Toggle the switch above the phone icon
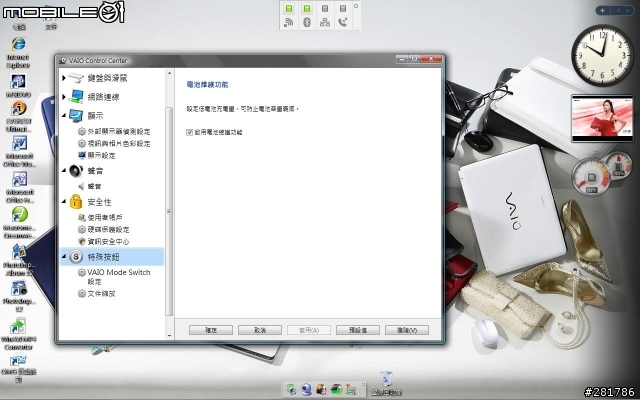 click(343, 8)
